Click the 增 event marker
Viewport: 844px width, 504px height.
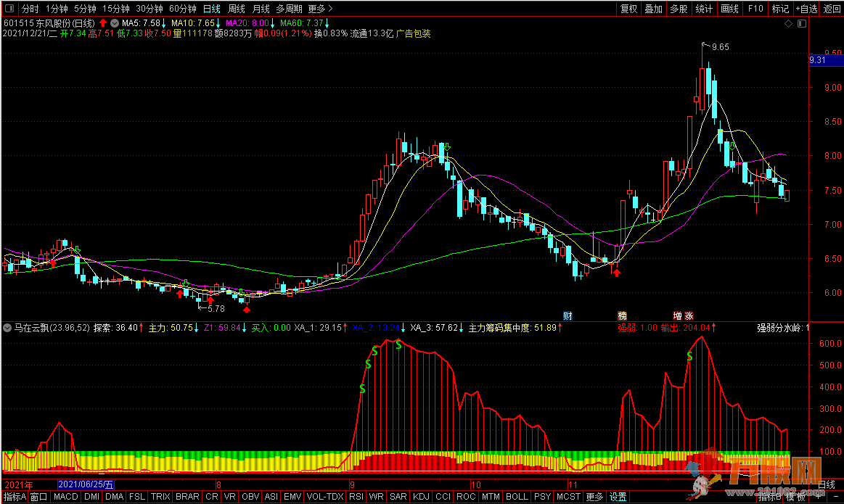[x=678, y=315]
